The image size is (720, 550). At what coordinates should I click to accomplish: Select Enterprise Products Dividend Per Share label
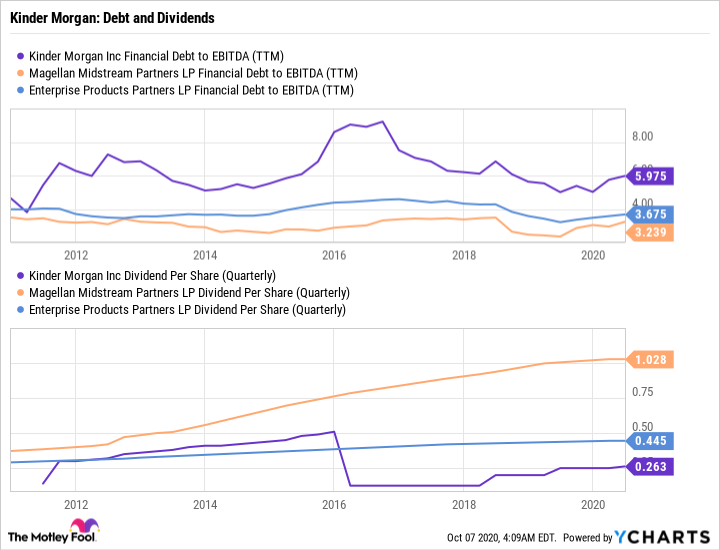click(x=188, y=309)
